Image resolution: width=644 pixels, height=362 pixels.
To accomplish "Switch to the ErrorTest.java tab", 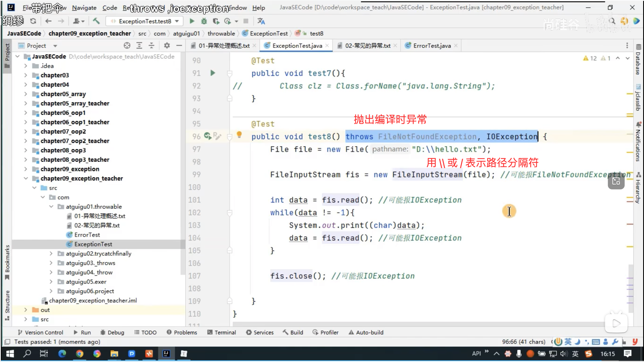I will point(432,46).
